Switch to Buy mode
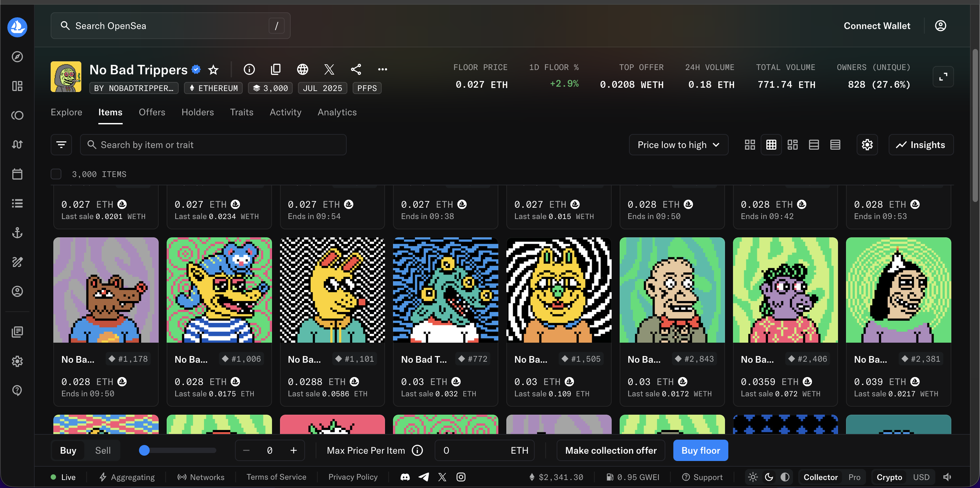Image resolution: width=980 pixels, height=488 pixels. [68, 450]
